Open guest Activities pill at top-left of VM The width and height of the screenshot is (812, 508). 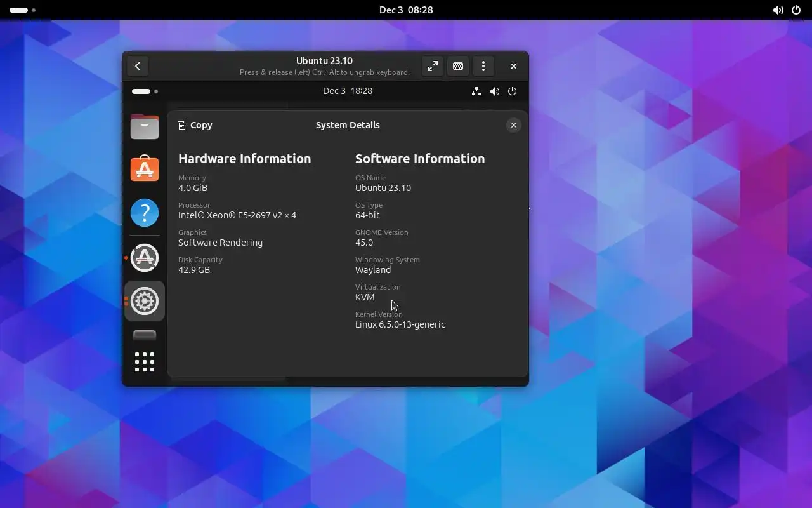145,91
